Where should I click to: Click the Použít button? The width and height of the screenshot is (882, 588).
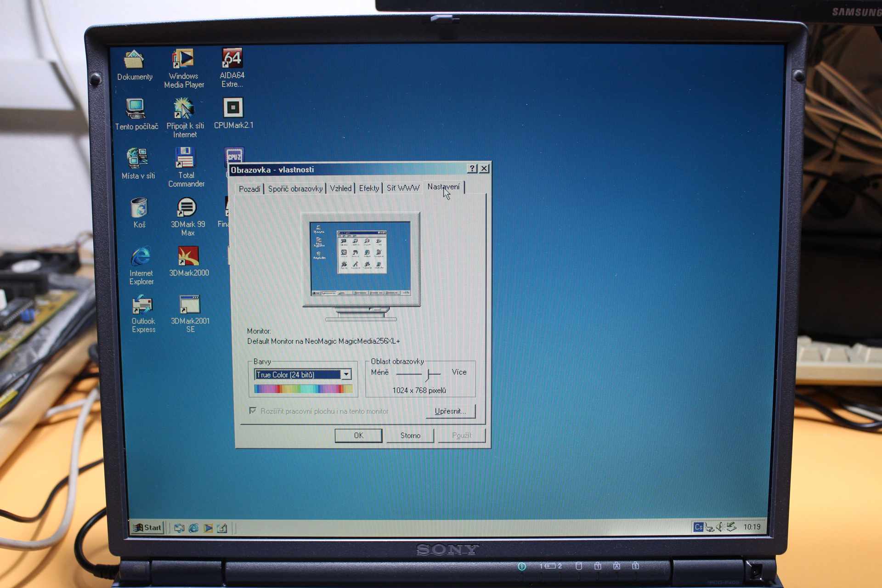462,435
